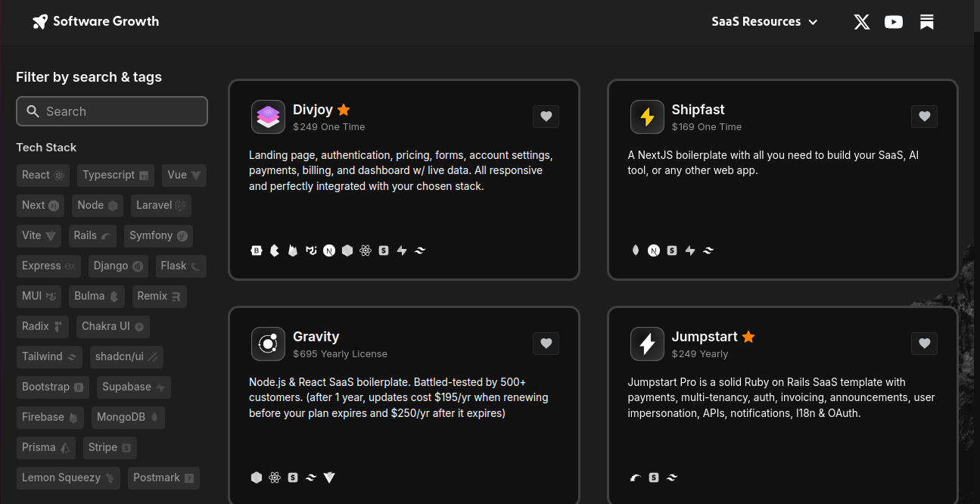
Task: Open the saved bookmarks icon
Action: [x=926, y=22]
